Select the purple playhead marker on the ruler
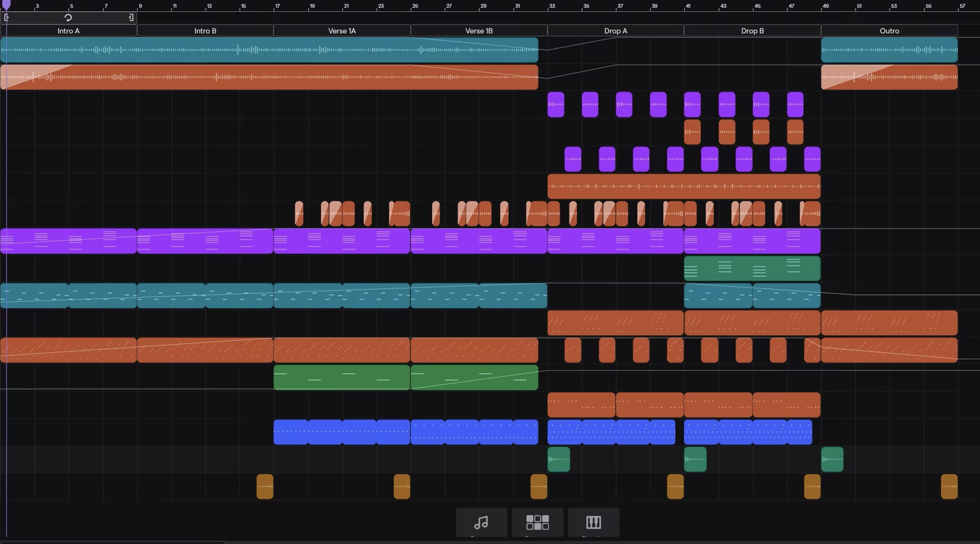980x544 pixels. click(6, 5)
